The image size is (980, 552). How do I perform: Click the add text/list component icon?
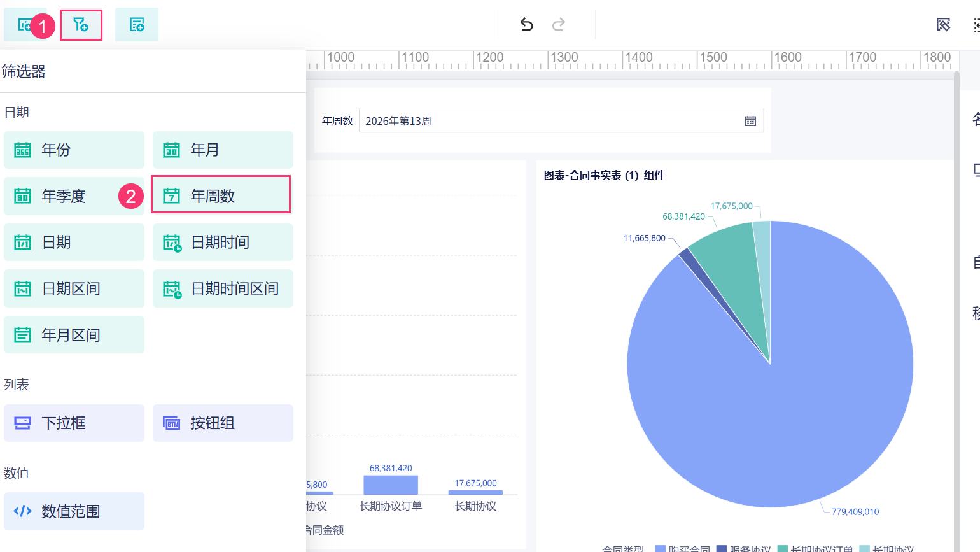point(137,25)
